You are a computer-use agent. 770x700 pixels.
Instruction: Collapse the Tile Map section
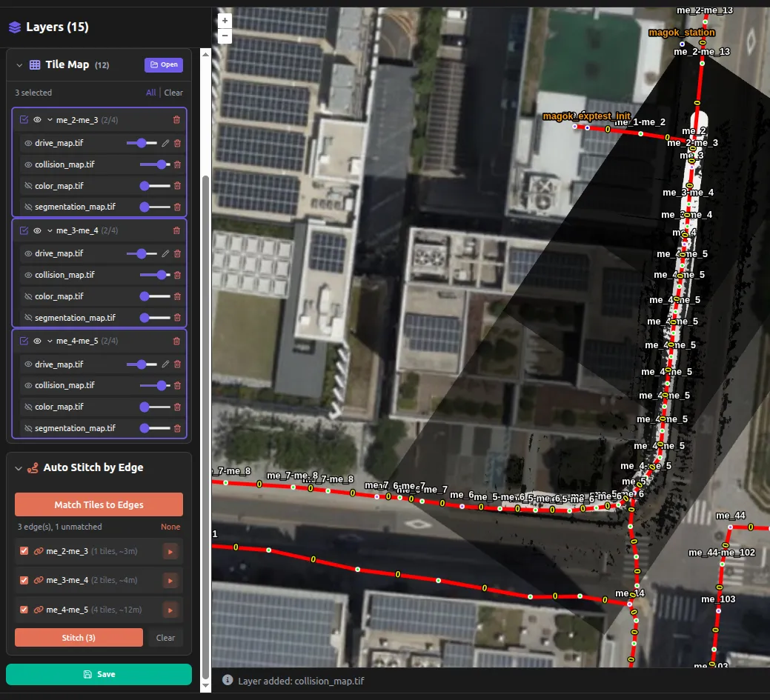click(x=19, y=65)
